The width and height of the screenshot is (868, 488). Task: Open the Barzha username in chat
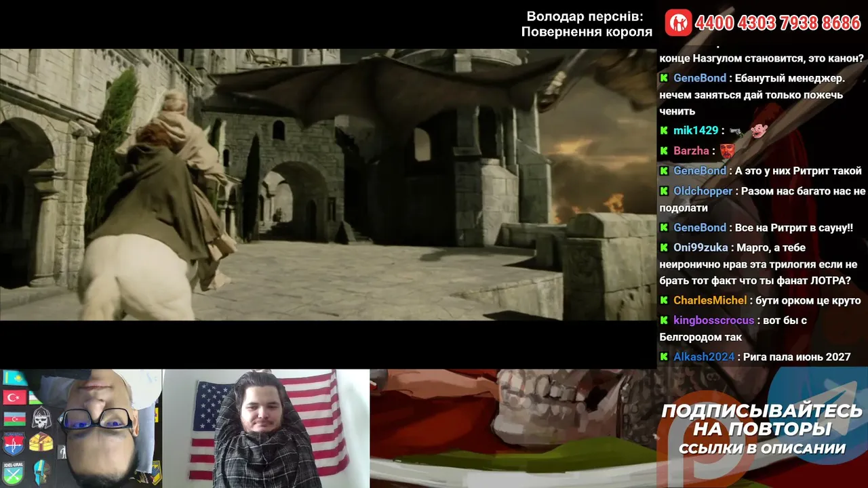click(x=691, y=150)
